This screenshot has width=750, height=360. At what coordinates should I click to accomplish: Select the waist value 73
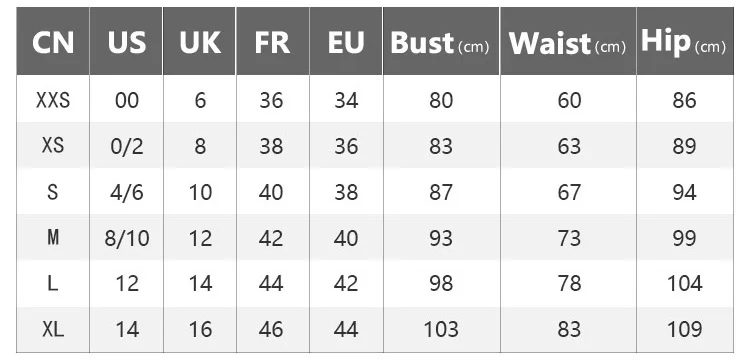(x=569, y=238)
